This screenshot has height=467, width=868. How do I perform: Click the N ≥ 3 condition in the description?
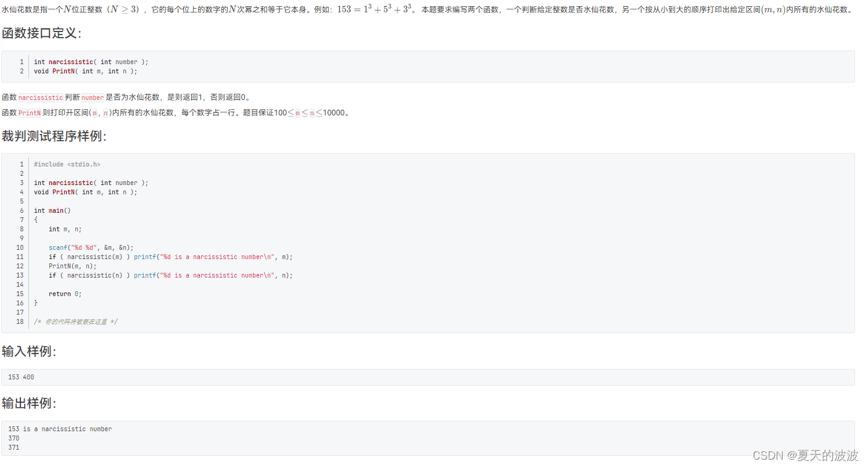tap(123, 9)
